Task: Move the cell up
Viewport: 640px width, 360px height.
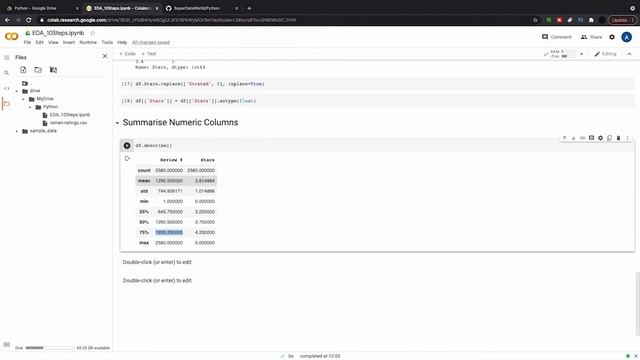Action: (x=564, y=138)
